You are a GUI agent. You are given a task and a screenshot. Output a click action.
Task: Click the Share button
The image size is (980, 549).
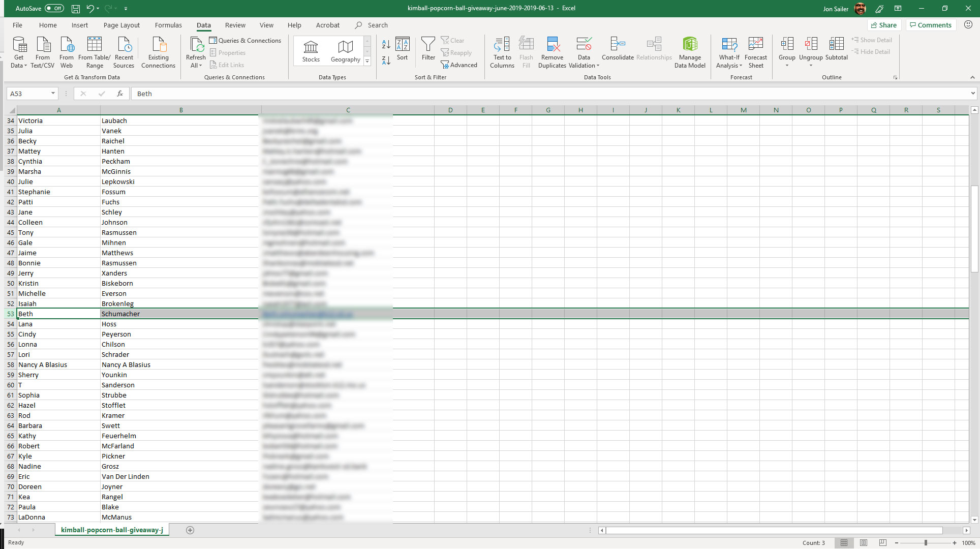pos(884,25)
